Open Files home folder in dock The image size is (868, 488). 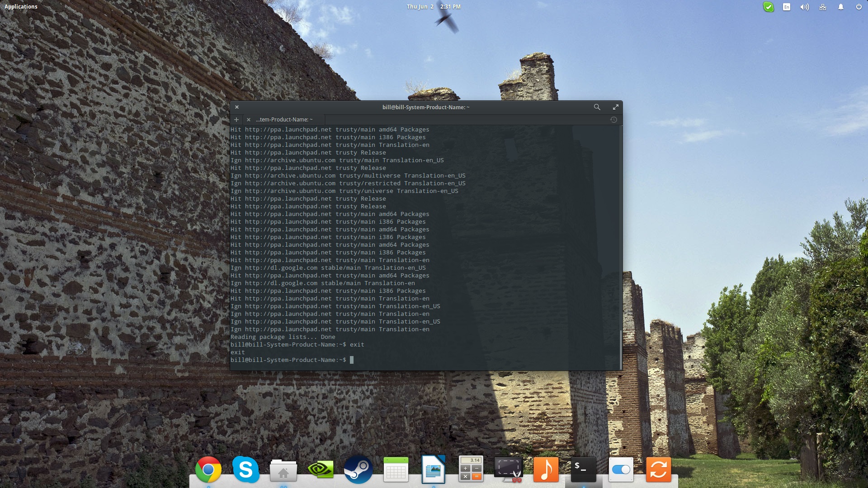tap(283, 470)
